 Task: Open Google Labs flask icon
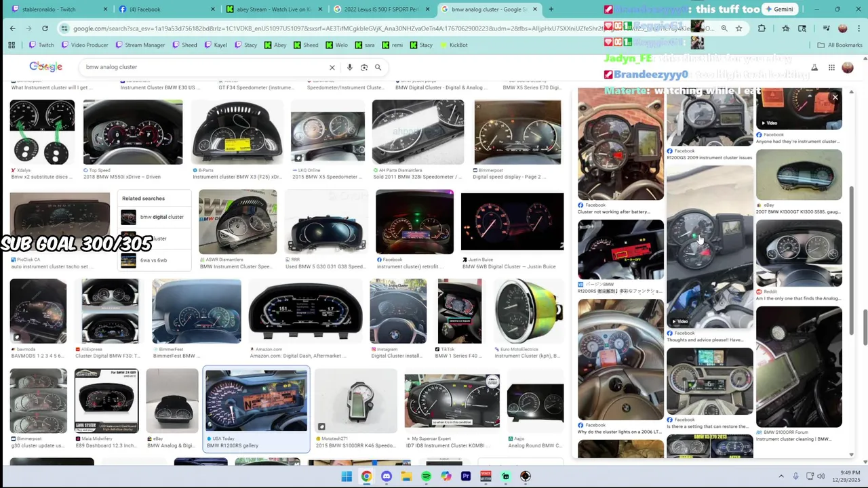pyautogui.click(x=814, y=67)
